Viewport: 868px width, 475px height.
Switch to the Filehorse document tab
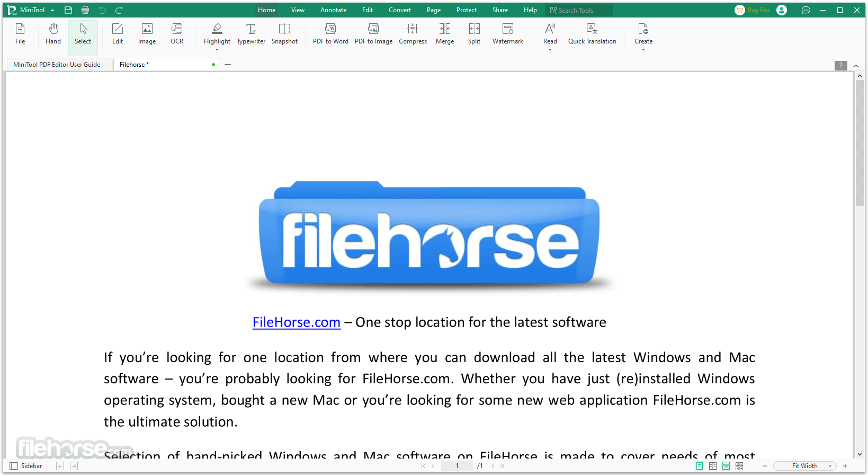[x=166, y=65]
